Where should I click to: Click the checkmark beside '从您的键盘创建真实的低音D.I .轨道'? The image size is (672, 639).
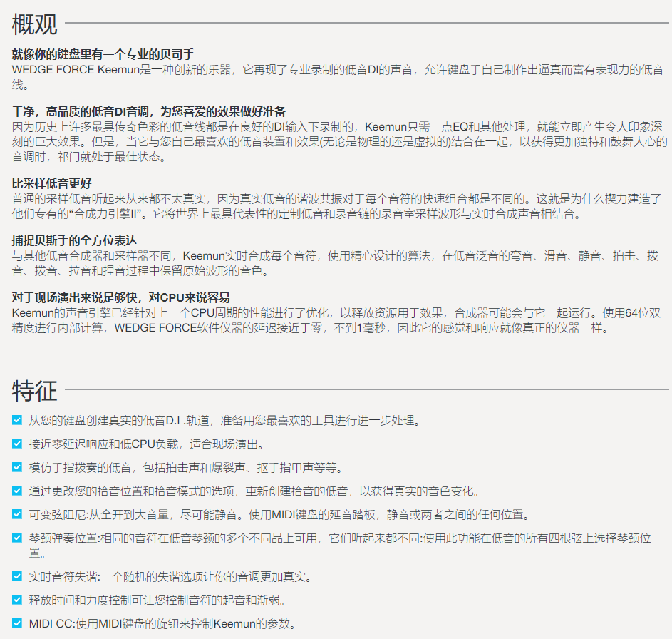[16, 420]
